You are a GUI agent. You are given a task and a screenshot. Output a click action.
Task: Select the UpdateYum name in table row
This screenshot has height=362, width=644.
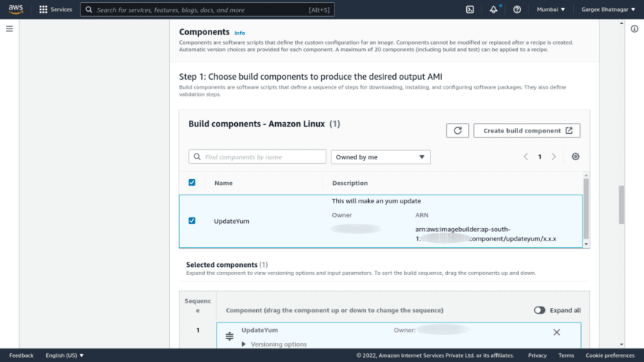(232, 221)
